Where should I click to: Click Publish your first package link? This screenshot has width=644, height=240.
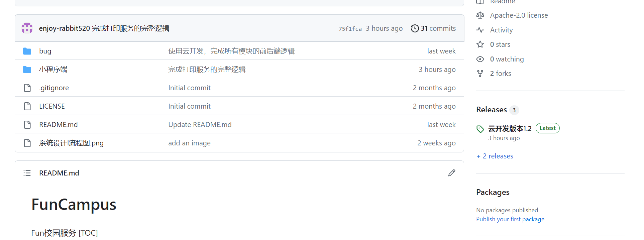pyautogui.click(x=510, y=219)
